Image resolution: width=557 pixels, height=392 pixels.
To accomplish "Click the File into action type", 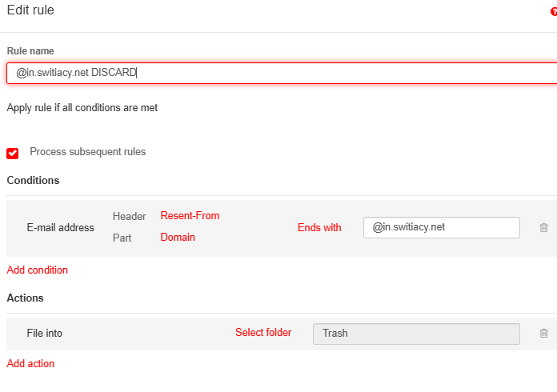I will pyautogui.click(x=44, y=334).
